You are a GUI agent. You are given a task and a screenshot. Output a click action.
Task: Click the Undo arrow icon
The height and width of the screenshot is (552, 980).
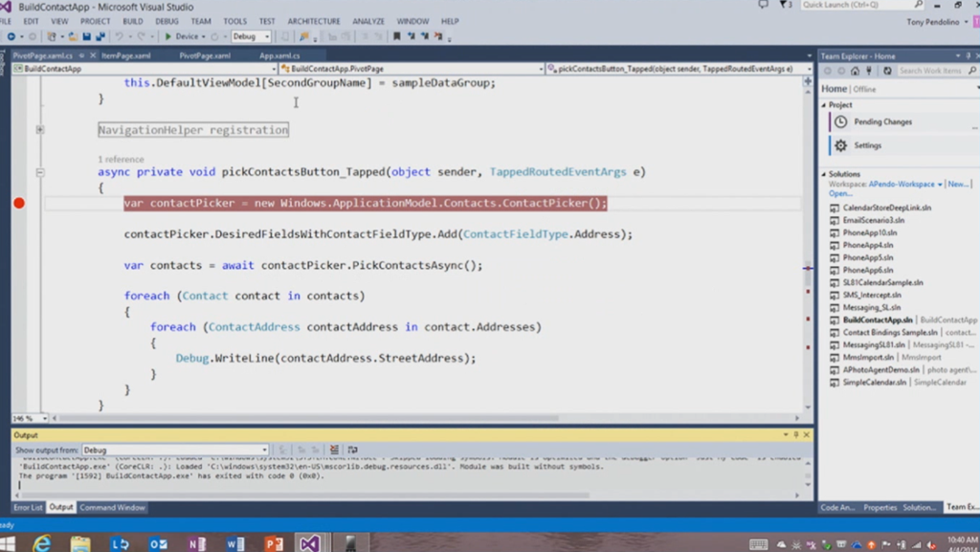[119, 37]
